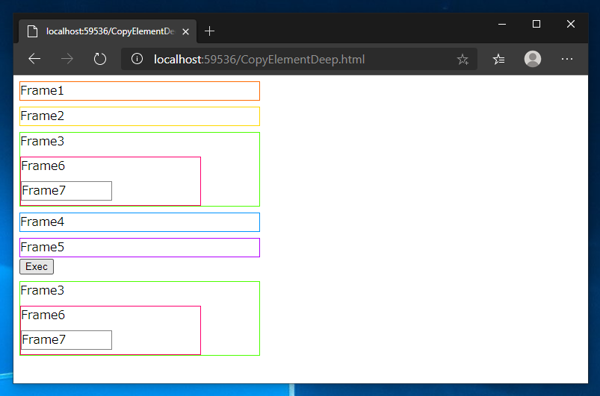Click the purple Frame5 box

click(x=140, y=248)
